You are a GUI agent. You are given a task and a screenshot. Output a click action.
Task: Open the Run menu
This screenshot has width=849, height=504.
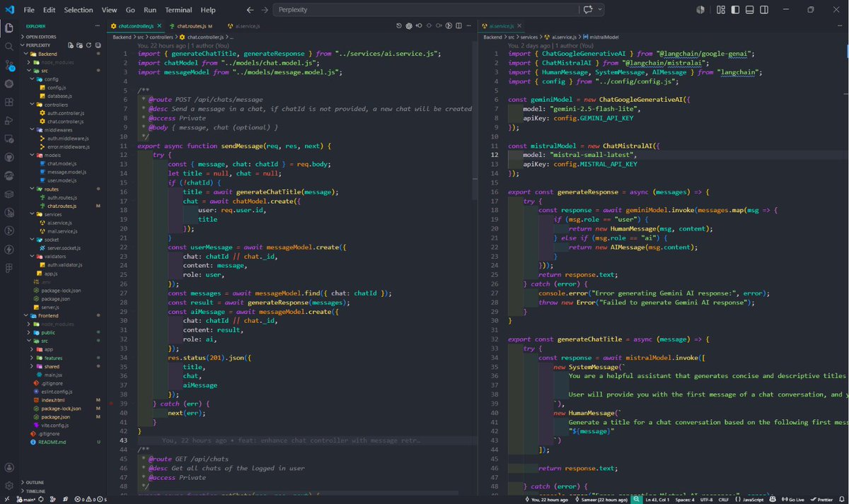click(x=150, y=10)
